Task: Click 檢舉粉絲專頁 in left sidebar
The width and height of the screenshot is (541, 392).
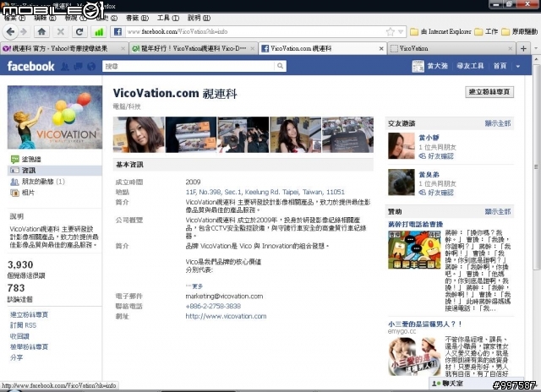Action: click(29, 347)
